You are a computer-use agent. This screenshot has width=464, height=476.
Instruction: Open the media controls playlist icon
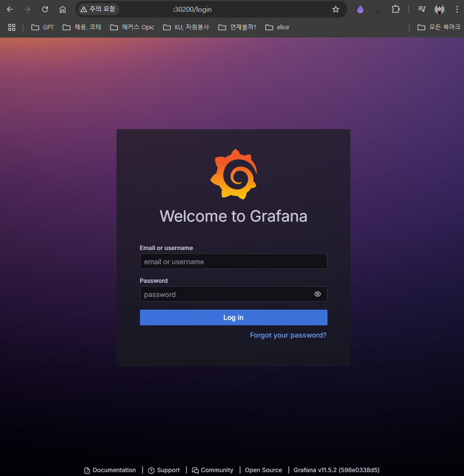click(422, 9)
